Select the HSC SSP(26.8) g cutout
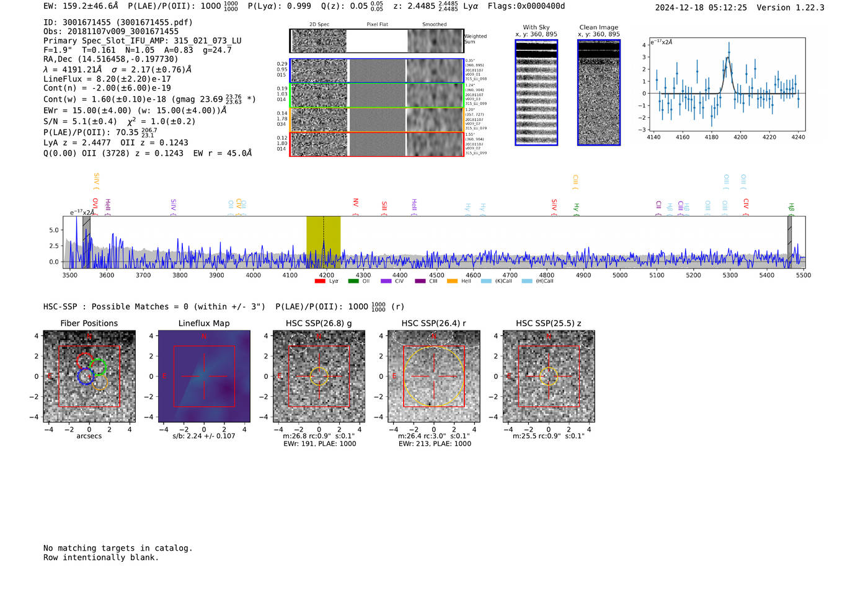 [x=319, y=376]
